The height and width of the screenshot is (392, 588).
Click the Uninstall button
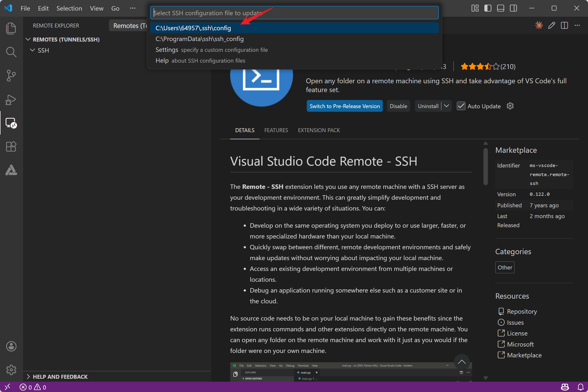(428, 106)
